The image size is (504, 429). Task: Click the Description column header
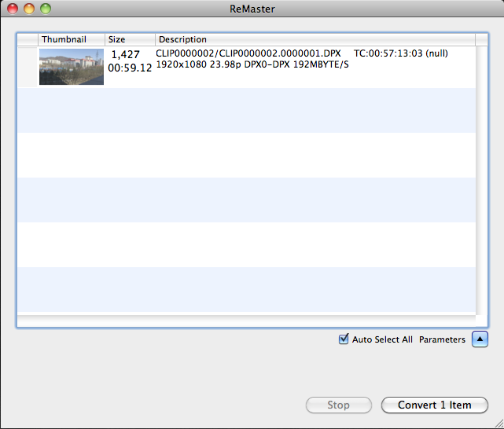pyautogui.click(x=182, y=39)
